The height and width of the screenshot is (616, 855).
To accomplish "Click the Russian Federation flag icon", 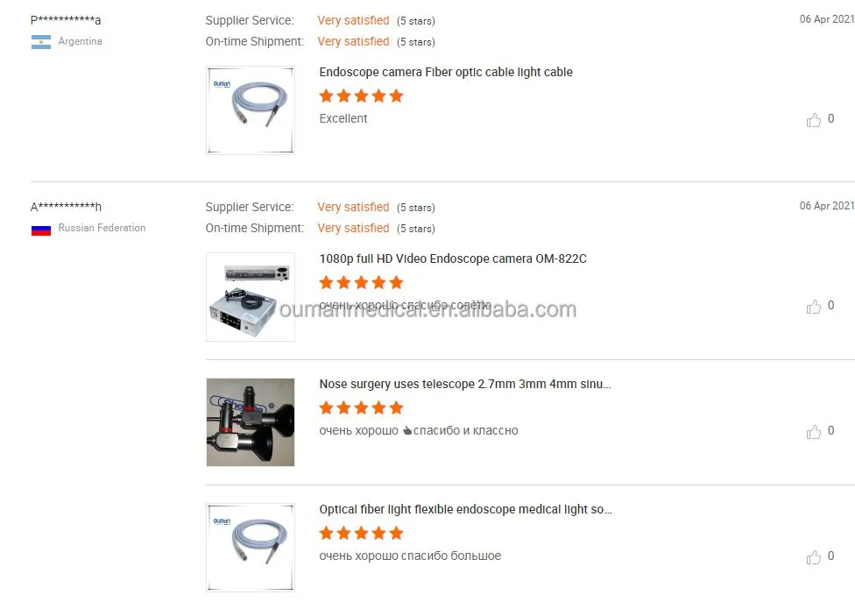I will 41,230.
